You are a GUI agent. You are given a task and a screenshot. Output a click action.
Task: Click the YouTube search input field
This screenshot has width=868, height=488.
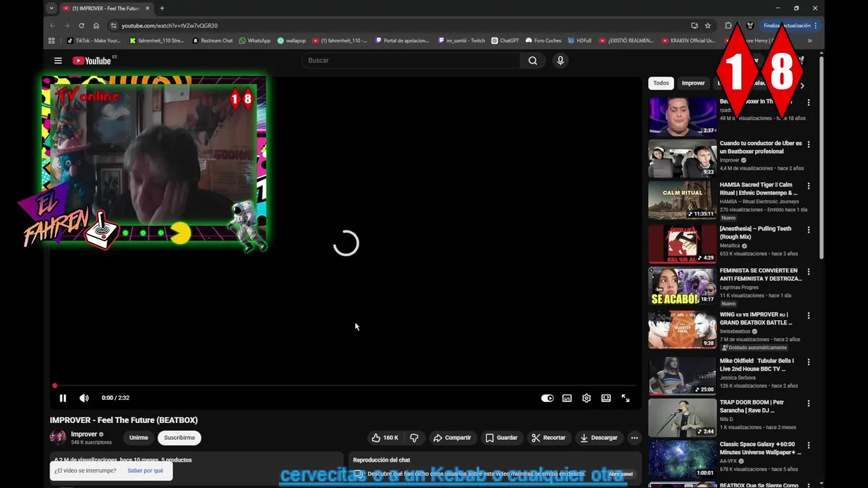click(x=411, y=60)
